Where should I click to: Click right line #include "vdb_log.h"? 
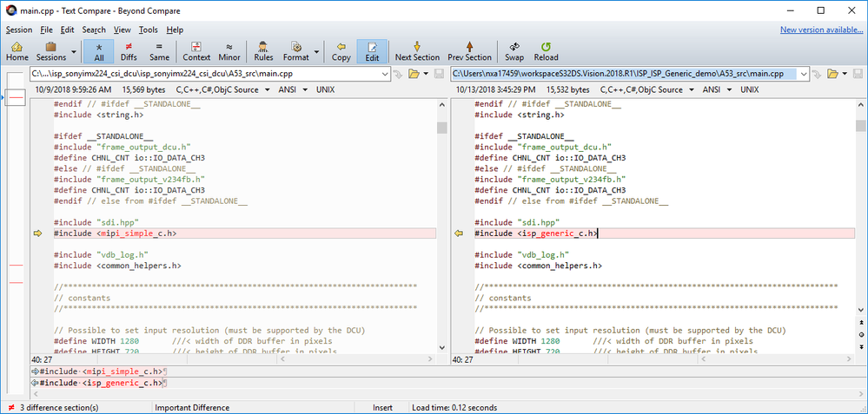[521, 255]
